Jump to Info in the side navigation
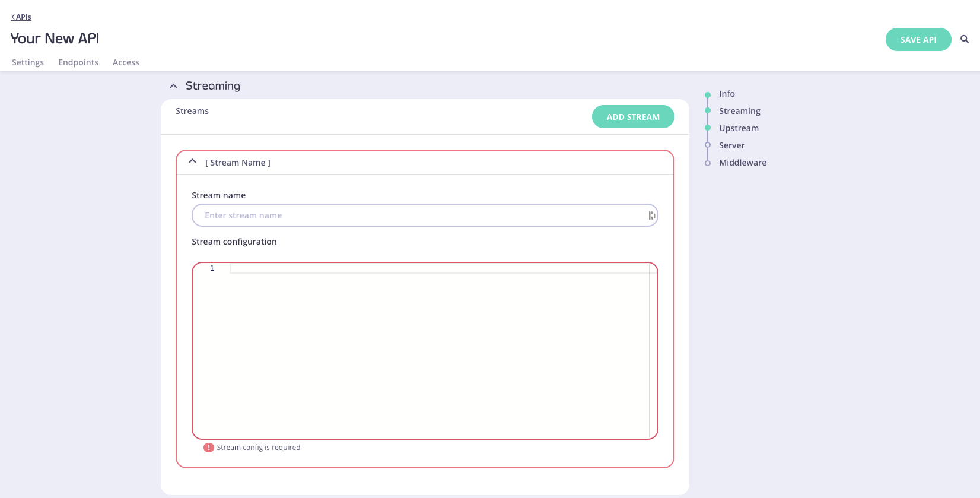 pos(727,94)
